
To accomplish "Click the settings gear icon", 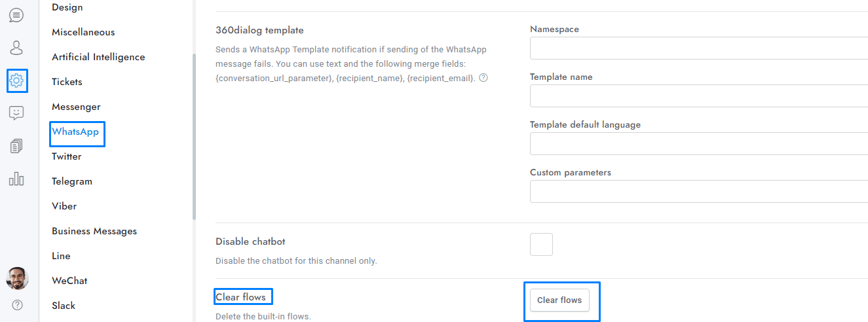I will [16, 80].
